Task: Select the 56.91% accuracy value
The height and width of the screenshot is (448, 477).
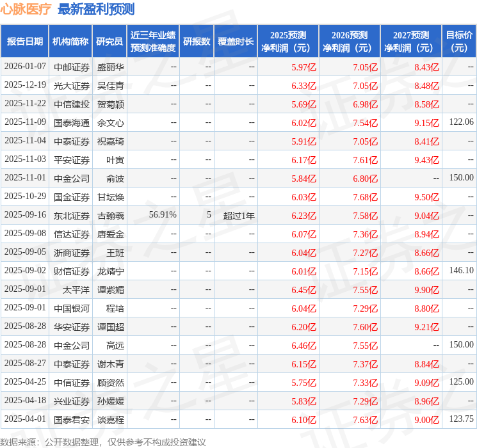Action: (163, 216)
